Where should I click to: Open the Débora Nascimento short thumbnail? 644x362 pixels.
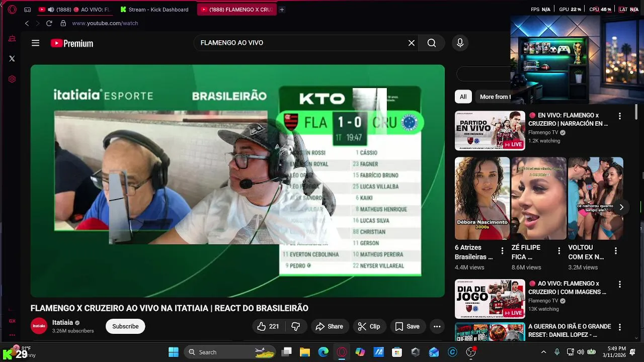[482, 198]
